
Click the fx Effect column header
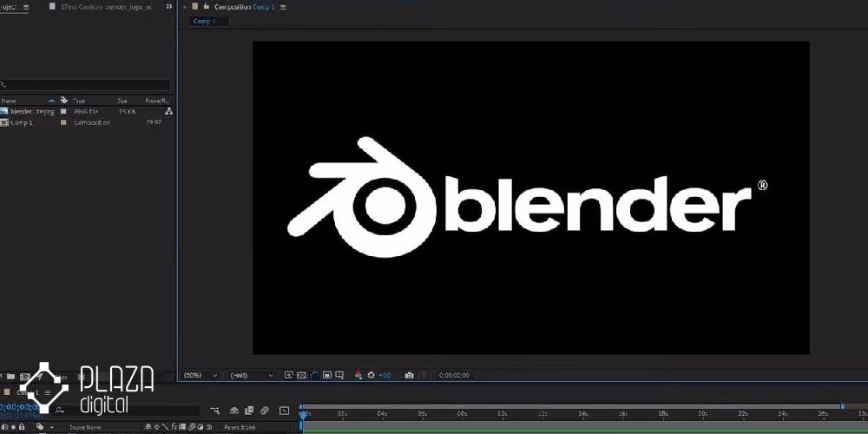click(x=174, y=427)
